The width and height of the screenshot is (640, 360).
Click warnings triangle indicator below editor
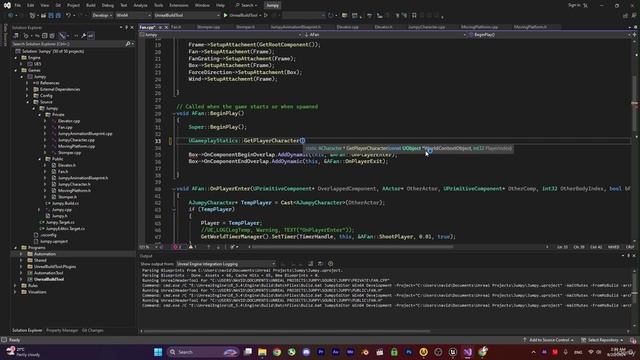[x=192, y=247]
